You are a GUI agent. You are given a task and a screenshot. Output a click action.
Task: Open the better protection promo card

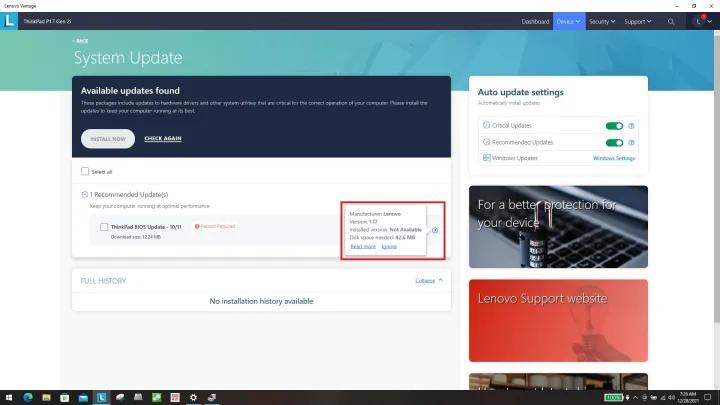(x=558, y=227)
